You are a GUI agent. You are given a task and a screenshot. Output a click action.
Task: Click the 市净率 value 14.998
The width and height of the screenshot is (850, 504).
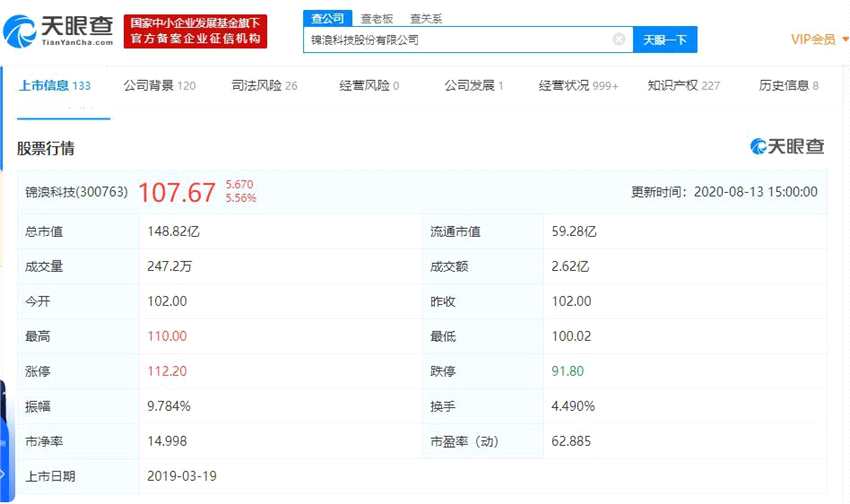pos(167,441)
